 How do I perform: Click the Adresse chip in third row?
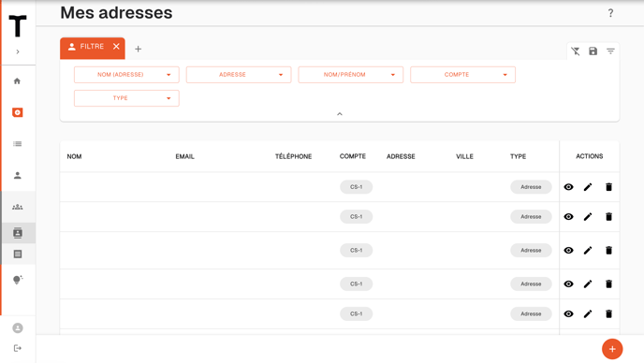point(531,250)
